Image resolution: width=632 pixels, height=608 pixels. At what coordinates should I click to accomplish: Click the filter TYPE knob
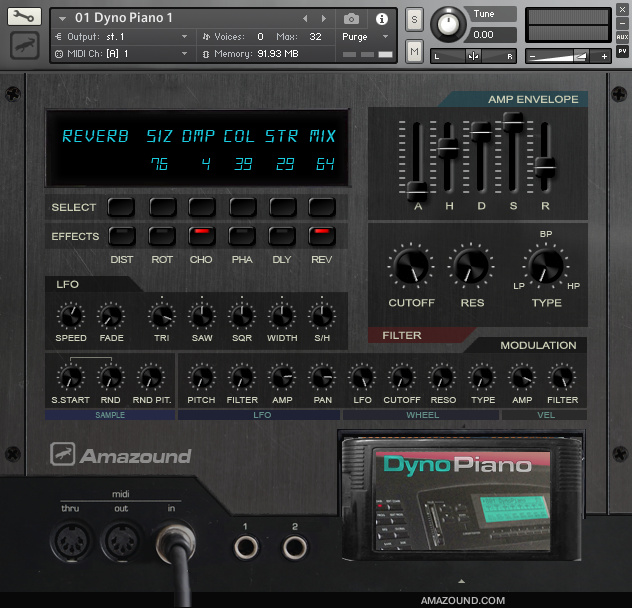coord(546,266)
